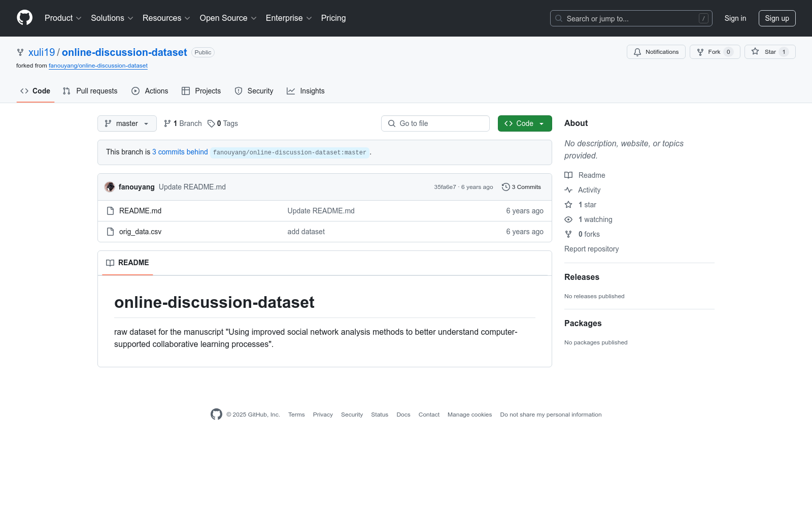Select the README tab in file viewer
The width and height of the screenshot is (812, 508).
[x=127, y=263]
